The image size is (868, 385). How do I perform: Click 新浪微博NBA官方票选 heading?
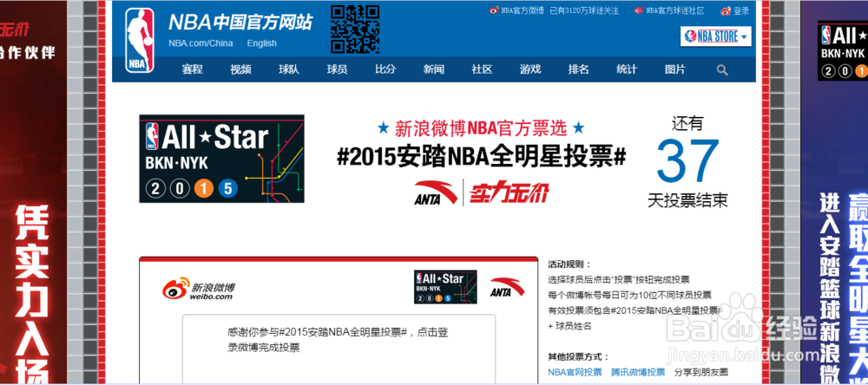pyautogui.click(x=481, y=128)
